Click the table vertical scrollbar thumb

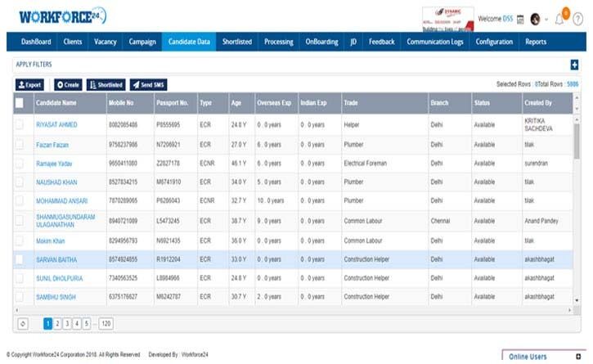pyautogui.click(x=577, y=141)
